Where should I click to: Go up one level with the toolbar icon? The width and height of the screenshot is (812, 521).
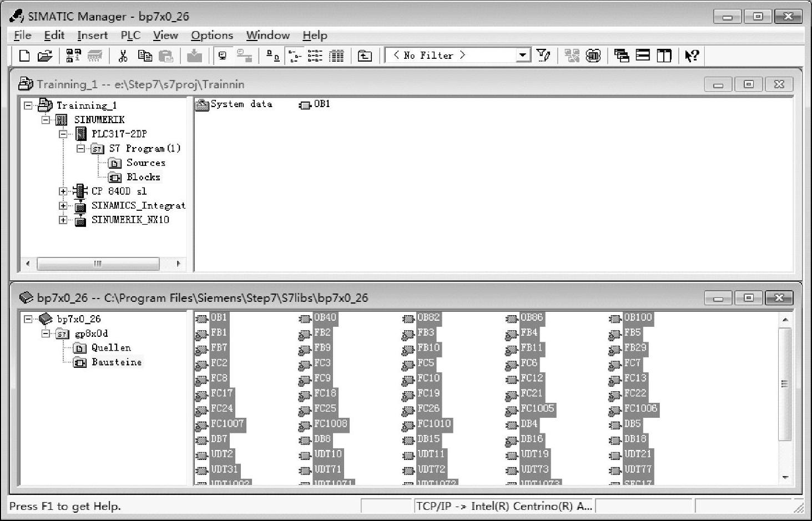tap(365, 55)
